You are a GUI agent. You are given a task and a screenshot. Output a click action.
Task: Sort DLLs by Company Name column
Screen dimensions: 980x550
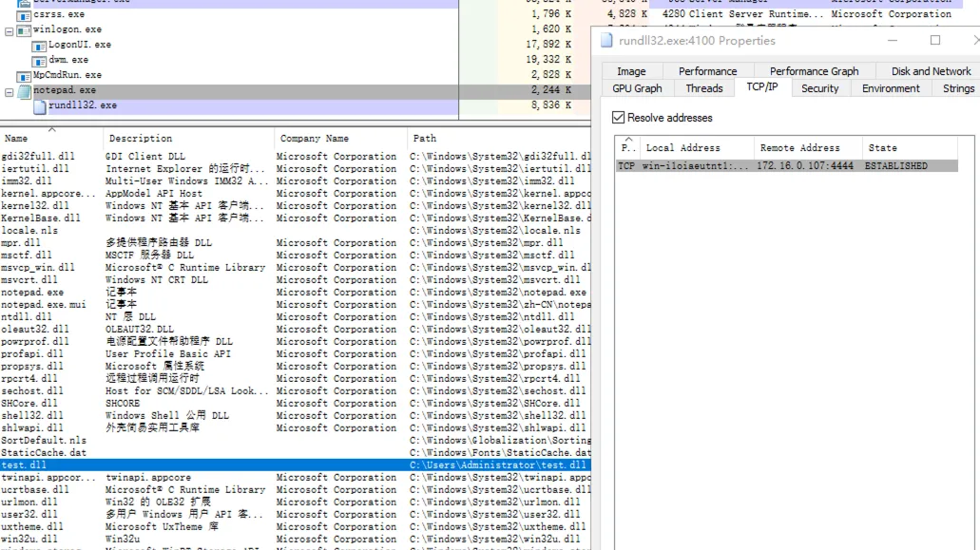tap(314, 139)
